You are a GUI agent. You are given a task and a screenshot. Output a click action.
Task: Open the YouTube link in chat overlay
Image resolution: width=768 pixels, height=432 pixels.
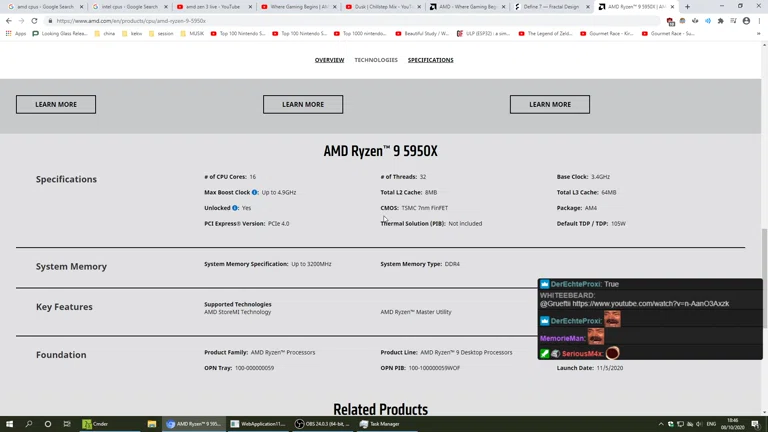650,304
